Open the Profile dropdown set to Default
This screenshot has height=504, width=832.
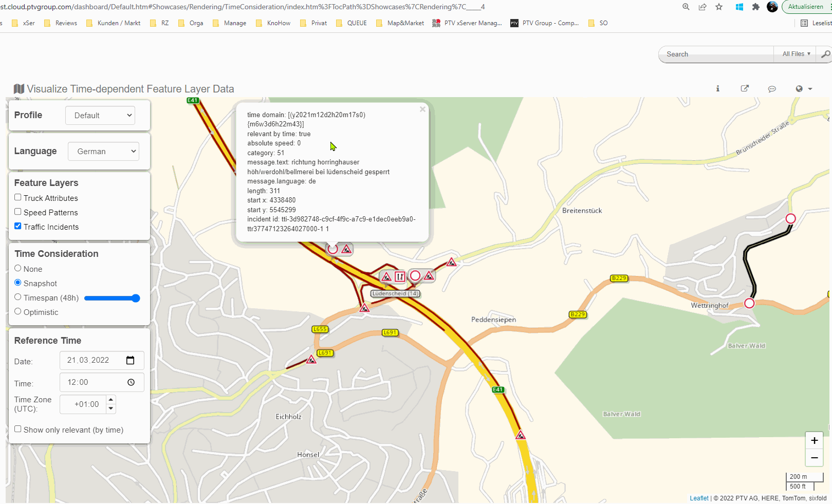coord(100,116)
